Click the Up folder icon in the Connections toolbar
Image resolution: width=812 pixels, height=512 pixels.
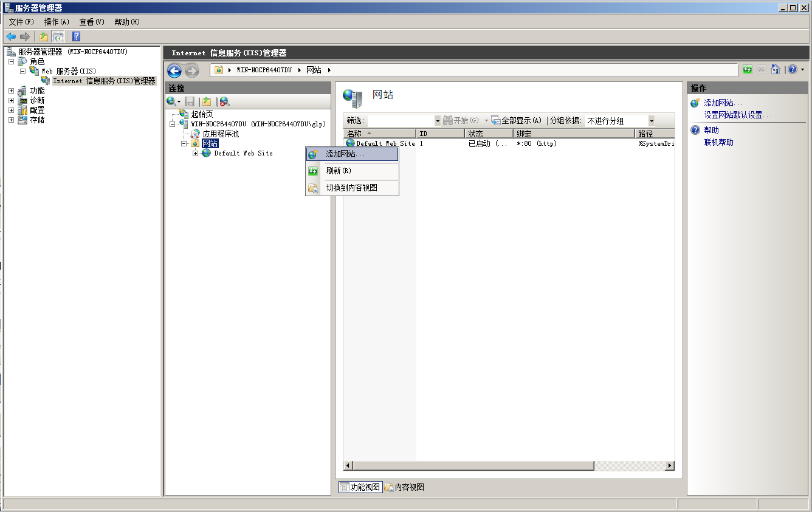pyautogui.click(x=207, y=102)
